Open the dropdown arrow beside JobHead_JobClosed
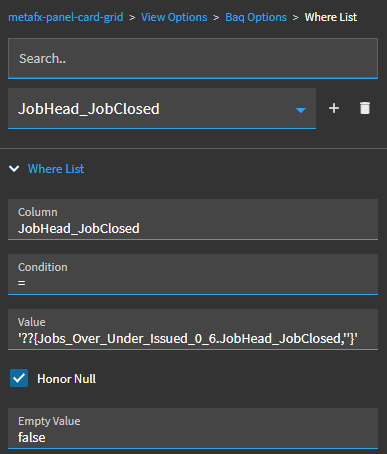This screenshot has height=454, width=387. click(x=301, y=110)
